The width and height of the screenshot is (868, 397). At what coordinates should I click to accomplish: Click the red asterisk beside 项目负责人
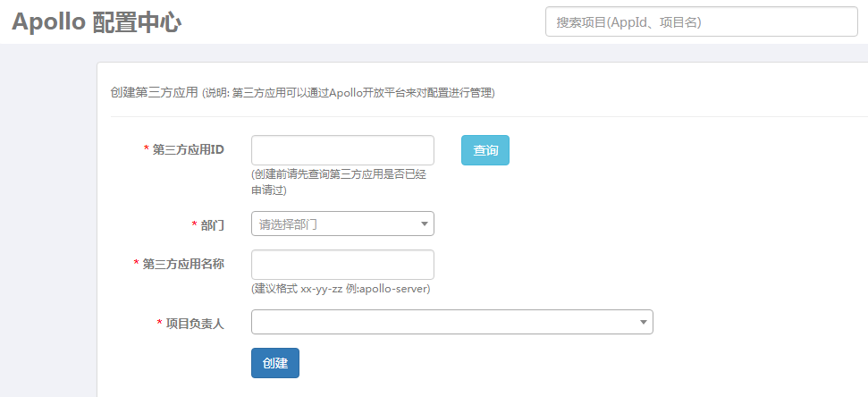(159, 323)
